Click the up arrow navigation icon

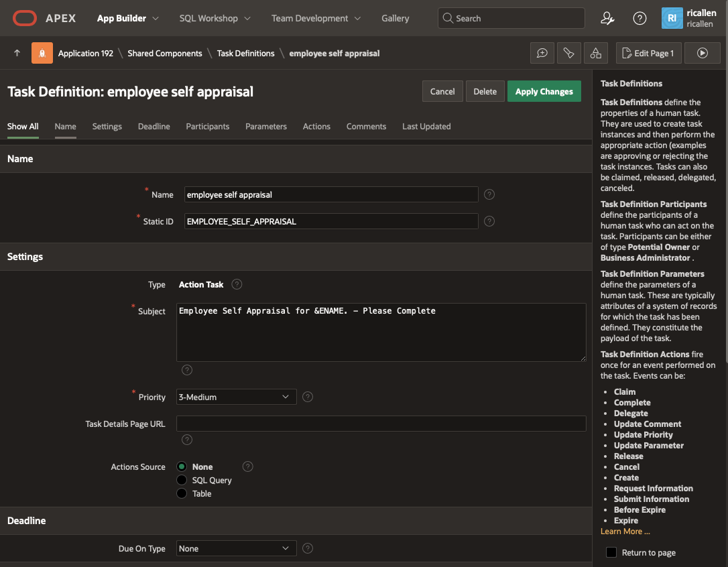17,54
